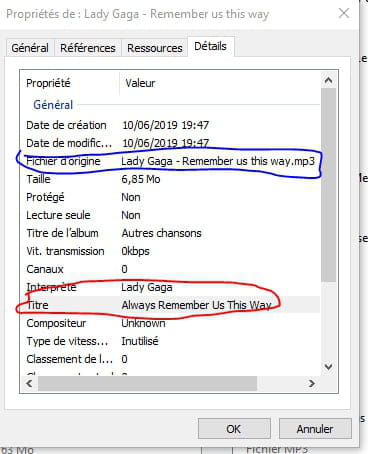Confirm with the OK button
368x454 pixels.
point(234,429)
